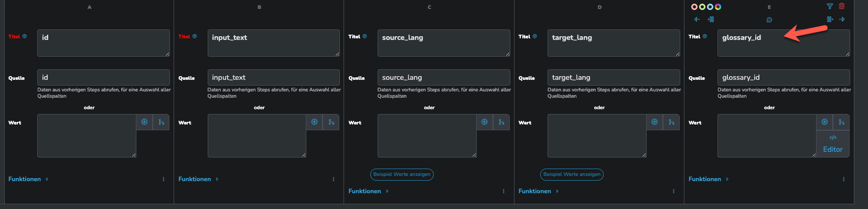Open the Titel help icon in column B
Image resolution: width=868 pixels, height=209 pixels.
(x=195, y=36)
